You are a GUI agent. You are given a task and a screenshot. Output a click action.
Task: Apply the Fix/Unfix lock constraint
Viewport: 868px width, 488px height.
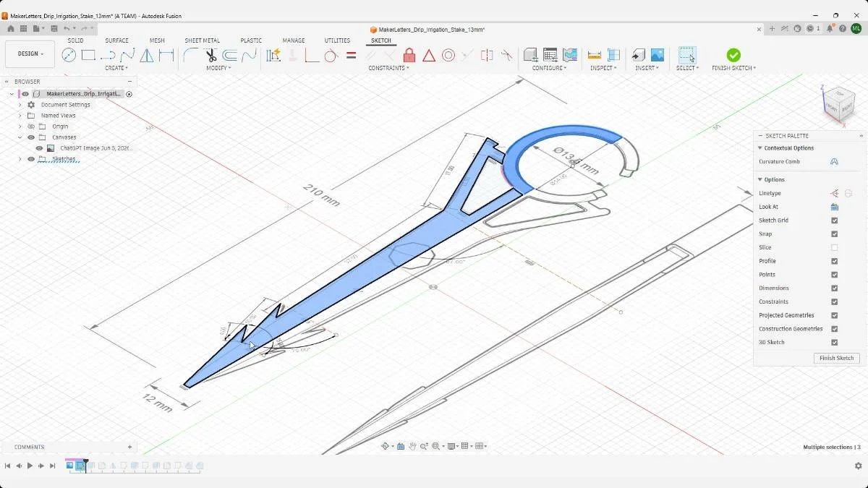(x=409, y=55)
